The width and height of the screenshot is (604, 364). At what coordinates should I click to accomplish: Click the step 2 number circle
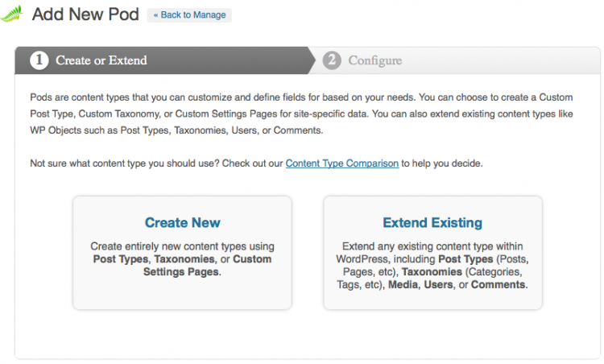[332, 60]
